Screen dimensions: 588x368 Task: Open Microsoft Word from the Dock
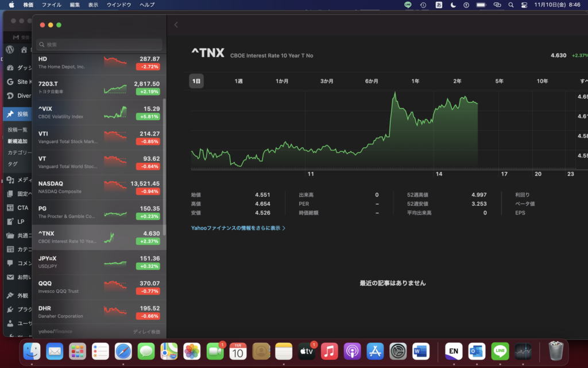pos(421,350)
